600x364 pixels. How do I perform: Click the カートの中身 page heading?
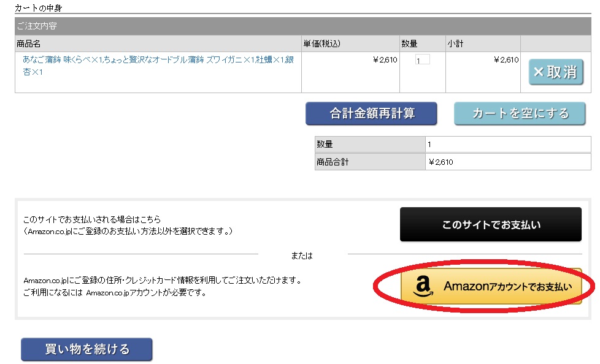point(38,7)
